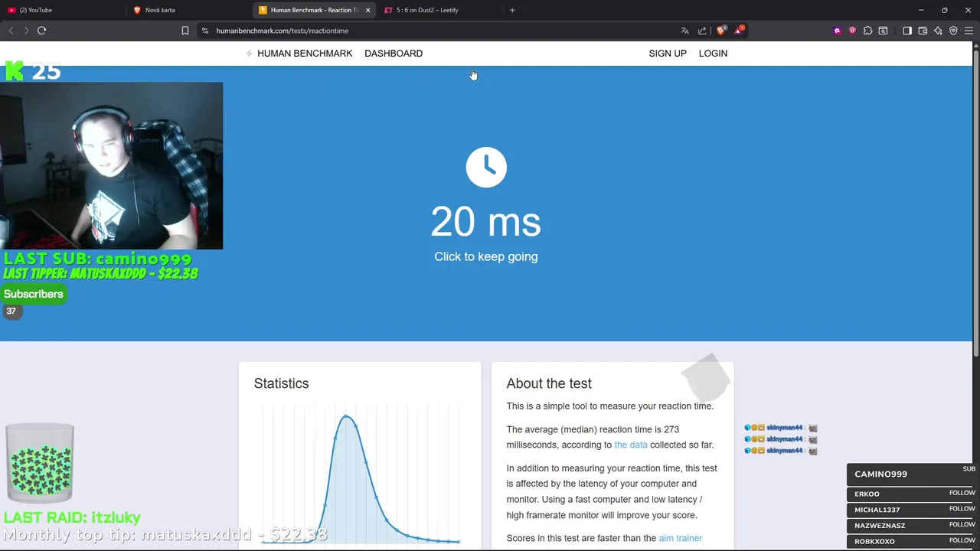
Task: Open the Brave Wallet icon
Action: tap(923, 31)
